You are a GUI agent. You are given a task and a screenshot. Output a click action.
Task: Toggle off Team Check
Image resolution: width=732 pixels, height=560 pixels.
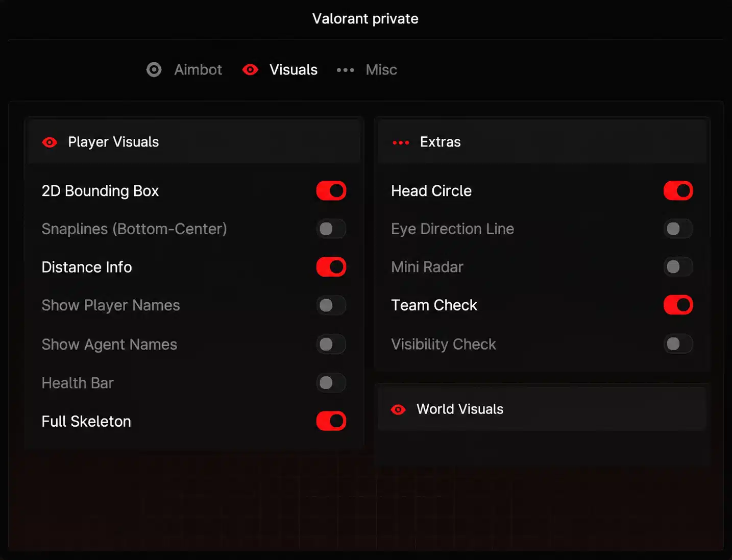[x=678, y=305]
